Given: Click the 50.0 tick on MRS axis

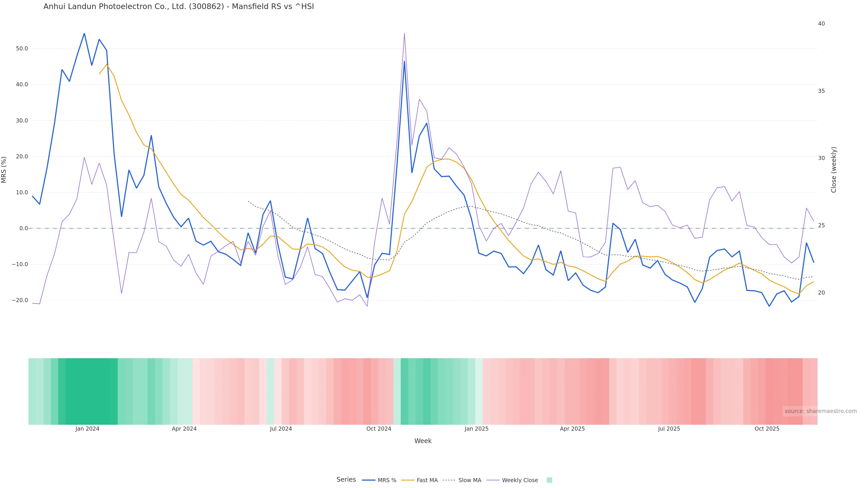Looking at the screenshot, I should [22, 49].
